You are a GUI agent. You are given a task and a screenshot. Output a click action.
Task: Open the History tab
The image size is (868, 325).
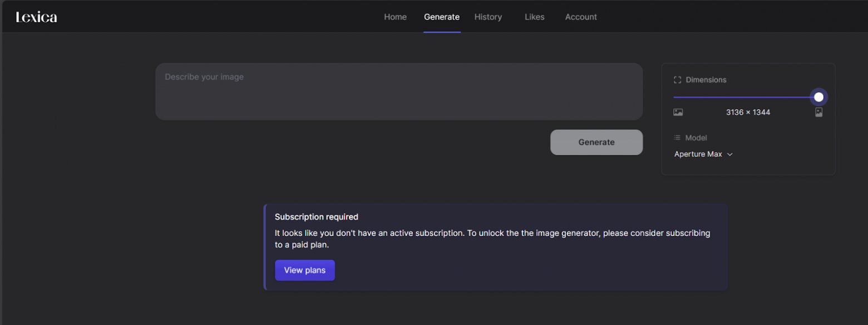coord(488,17)
